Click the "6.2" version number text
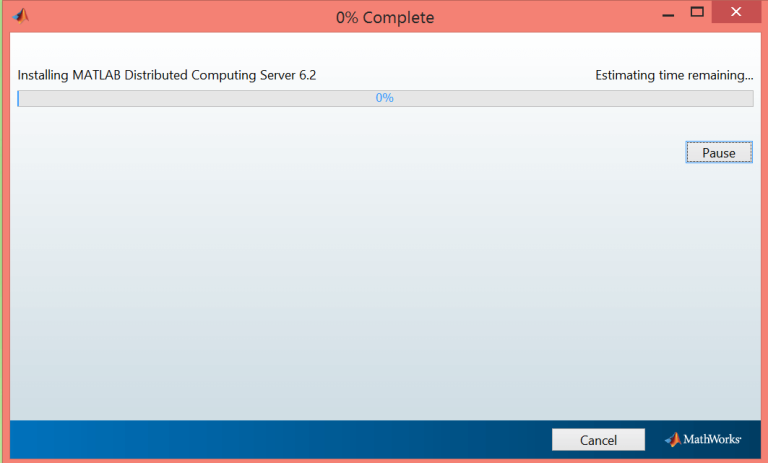Viewport: 768px width, 463px height. coord(308,75)
